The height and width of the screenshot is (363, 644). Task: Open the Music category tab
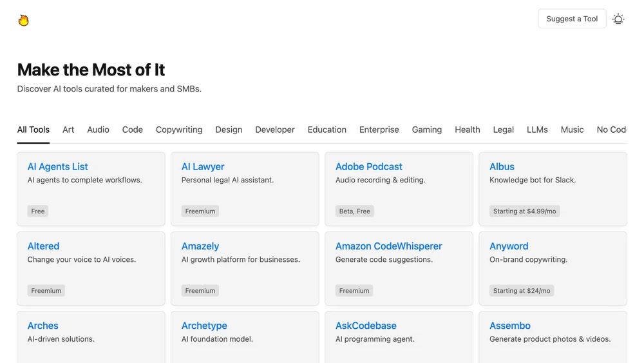tap(572, 130)
